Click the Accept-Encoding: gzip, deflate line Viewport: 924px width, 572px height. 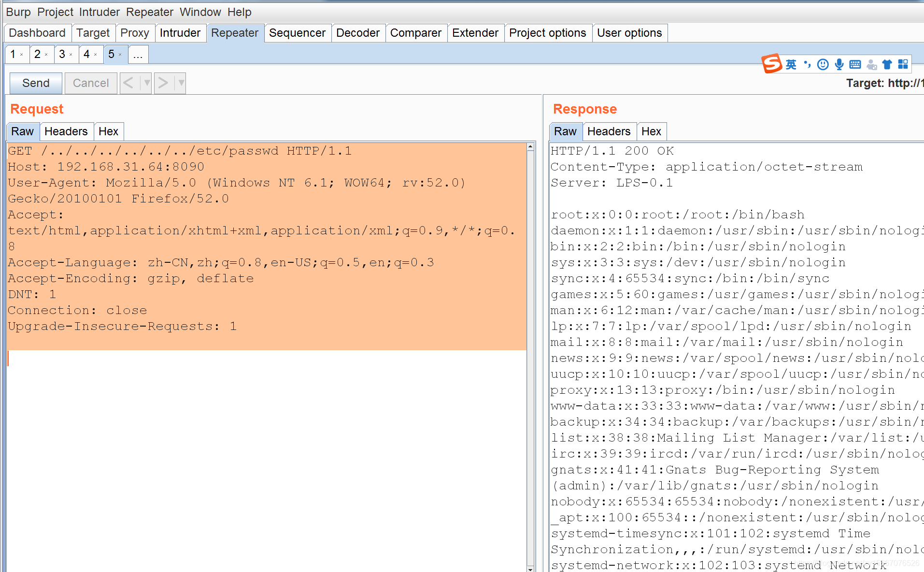pos(131,278)
